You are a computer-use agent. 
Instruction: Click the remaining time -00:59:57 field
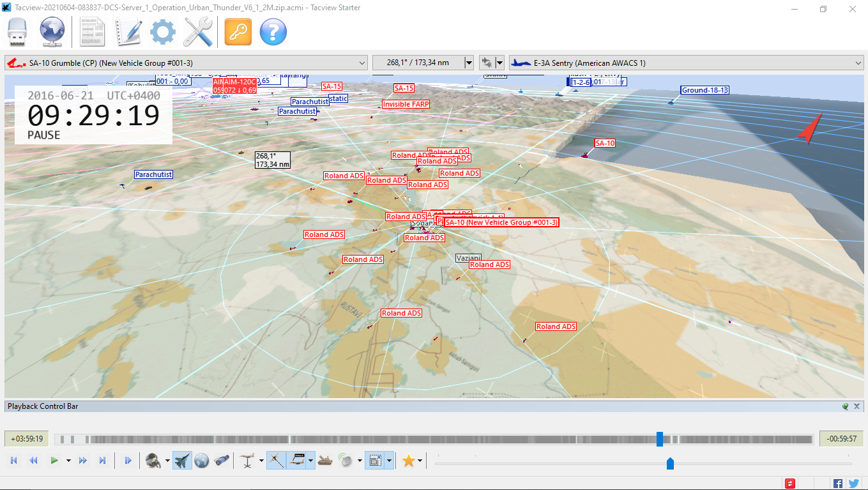pyautogui.click(x=841, y=439)
